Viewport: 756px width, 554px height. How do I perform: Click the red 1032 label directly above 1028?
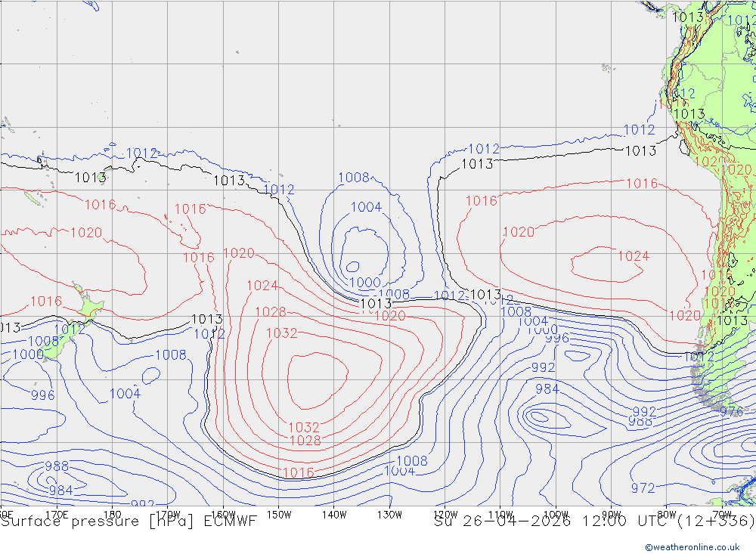click(x=304, y=427)
